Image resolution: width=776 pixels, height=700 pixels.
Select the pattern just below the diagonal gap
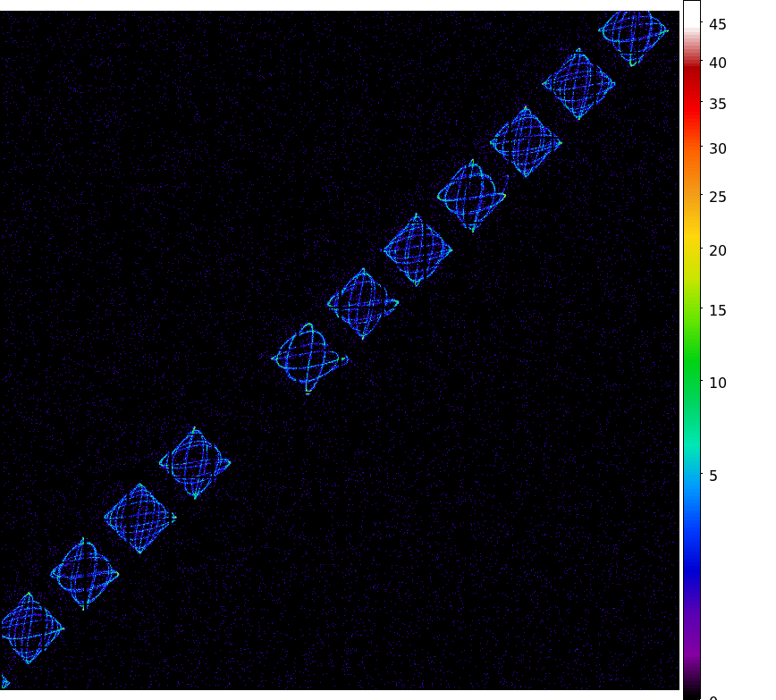(x=195, y=463)
